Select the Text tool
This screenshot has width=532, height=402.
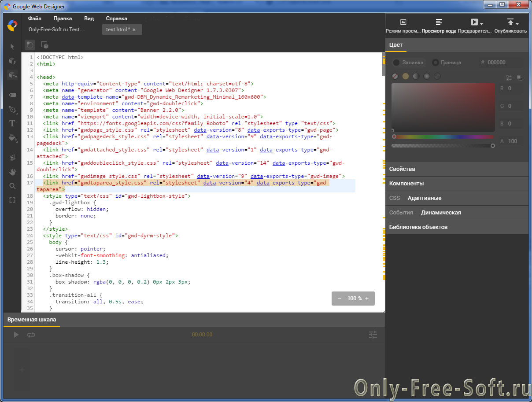(12, 123)
